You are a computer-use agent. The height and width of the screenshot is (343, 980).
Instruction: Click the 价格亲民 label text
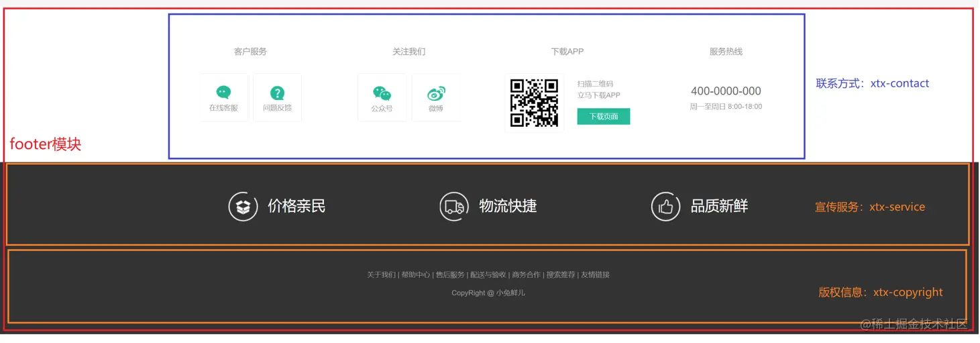[296, 206]
